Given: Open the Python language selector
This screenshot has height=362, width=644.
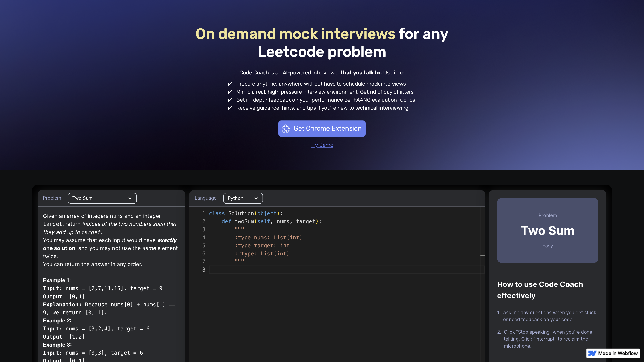Looking at the screenshot, I should [x=243, y=198].
